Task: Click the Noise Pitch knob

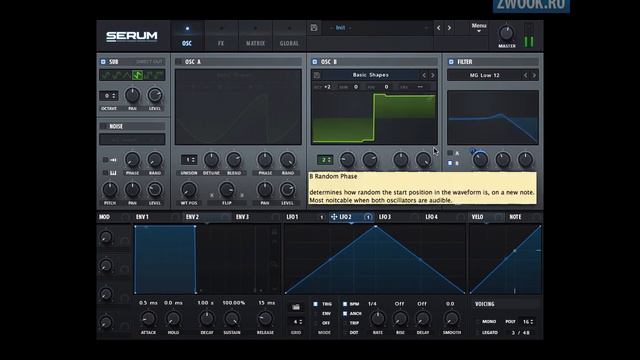Action: tap(110, 190)
